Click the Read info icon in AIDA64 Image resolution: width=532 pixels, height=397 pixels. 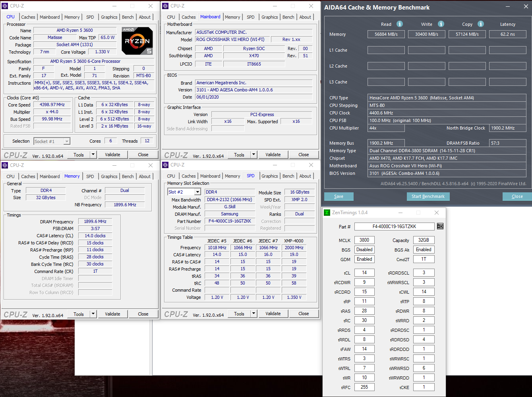coord(400,24)
